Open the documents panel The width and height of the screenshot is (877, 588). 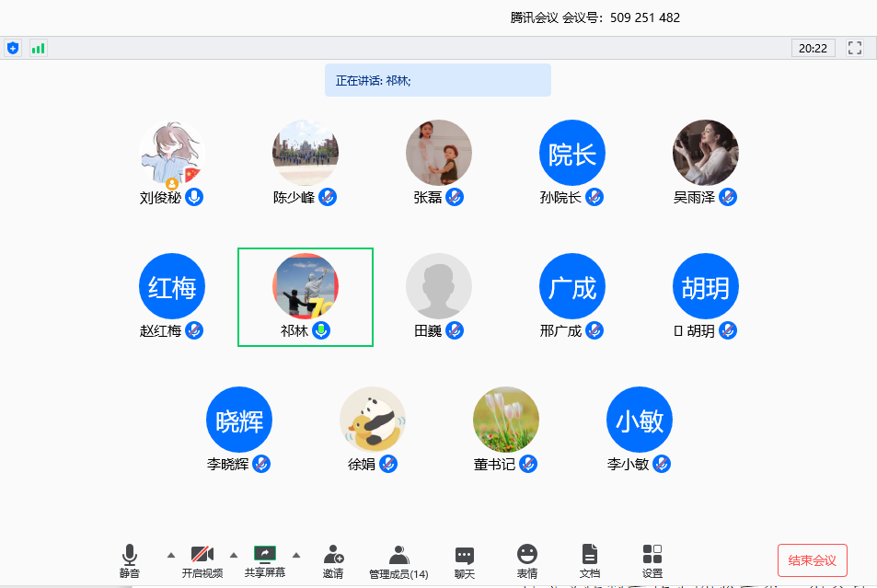[x=590, y=559]
